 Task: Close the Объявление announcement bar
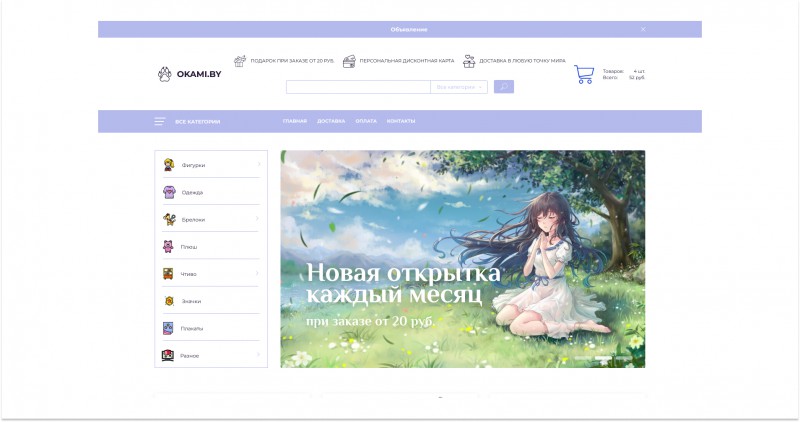pos(643,30)
